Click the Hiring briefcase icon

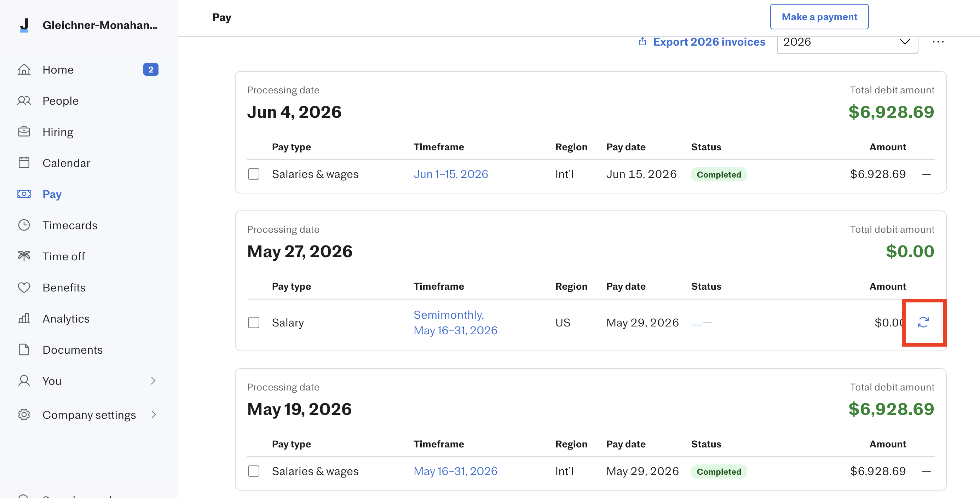click(x=24, y=132)
